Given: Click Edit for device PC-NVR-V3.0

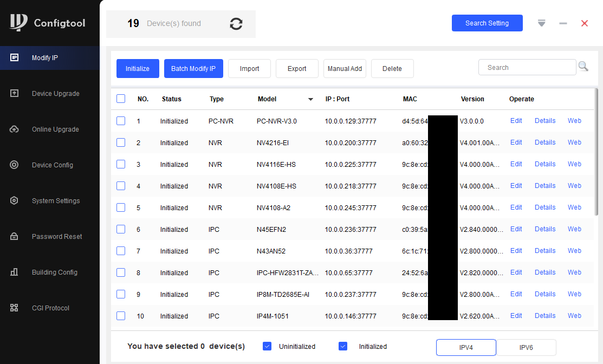Looking at the screenshot, I should tap(516, 121).
